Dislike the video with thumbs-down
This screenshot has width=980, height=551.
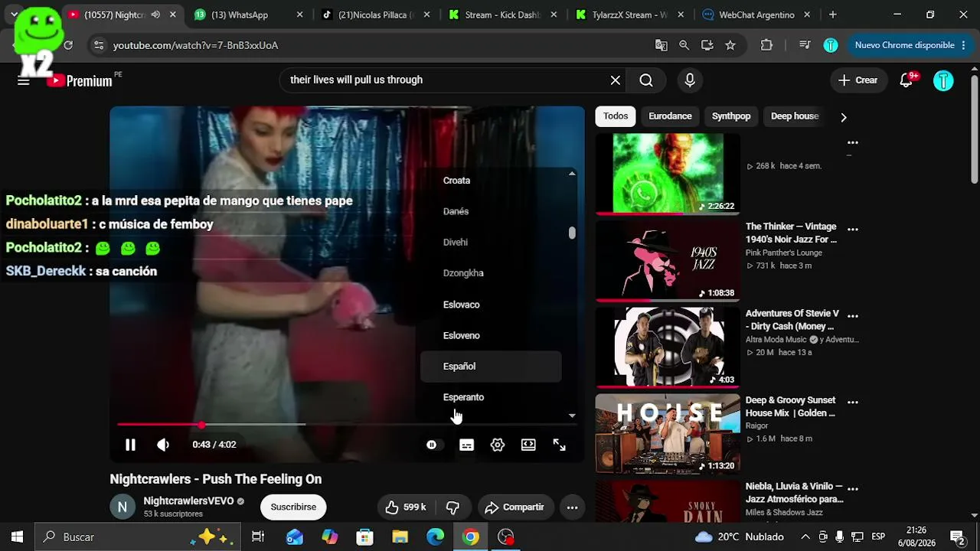(452, 507)
